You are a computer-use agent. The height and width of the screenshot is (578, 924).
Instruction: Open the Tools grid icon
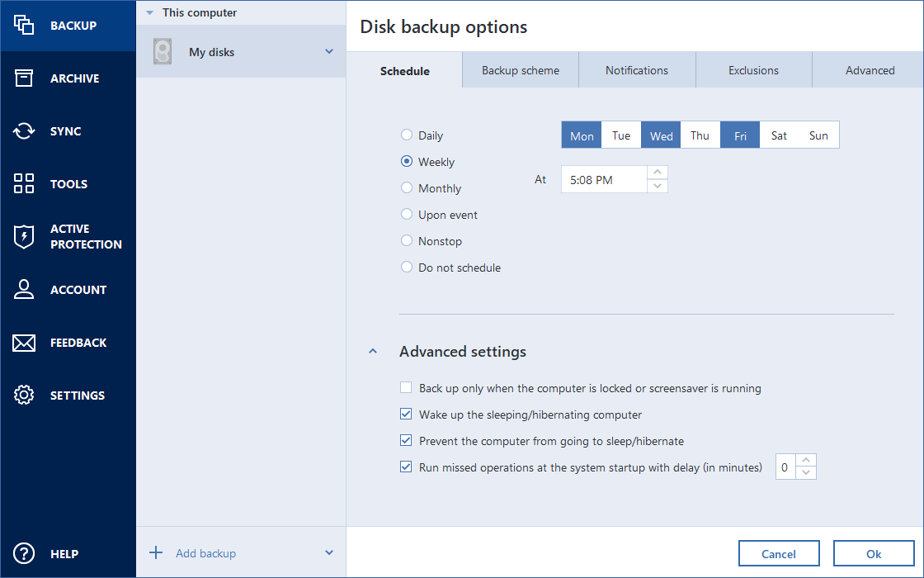[24, 184]
